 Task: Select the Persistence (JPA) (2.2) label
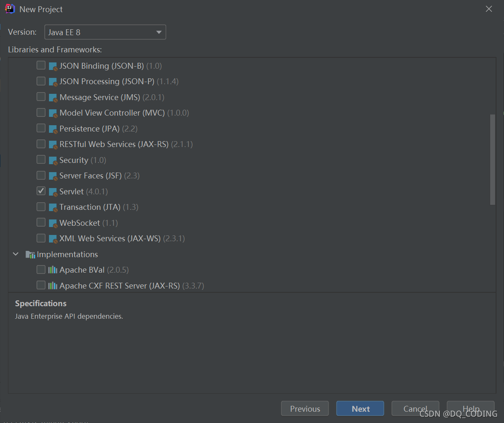pos(98,129)
